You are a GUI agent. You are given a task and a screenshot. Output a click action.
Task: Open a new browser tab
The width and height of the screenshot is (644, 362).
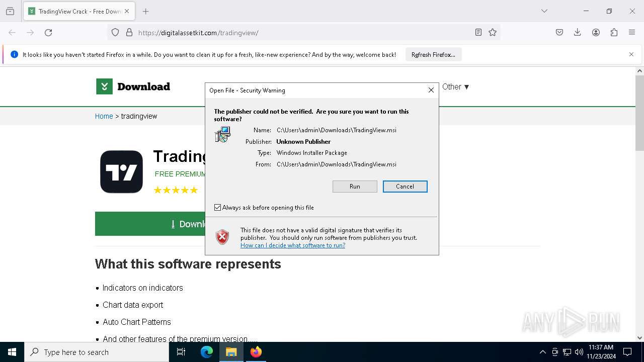pos(146,11)
